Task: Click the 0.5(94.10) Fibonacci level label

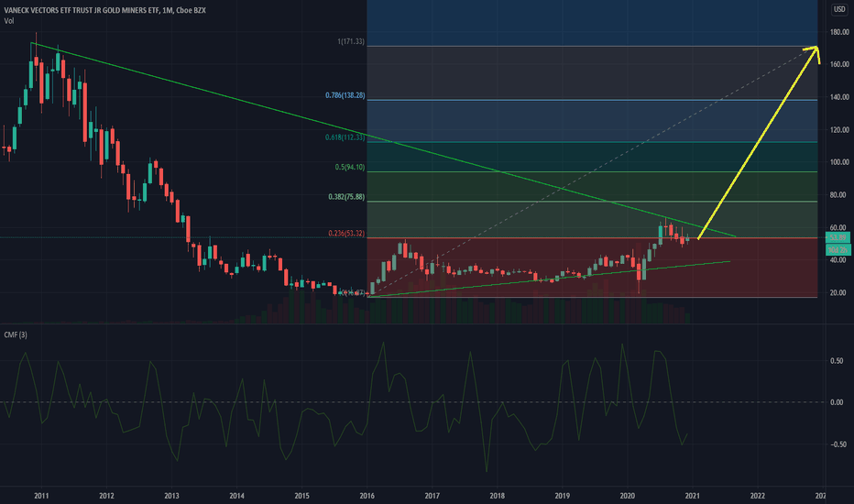Action: point(350,168)
